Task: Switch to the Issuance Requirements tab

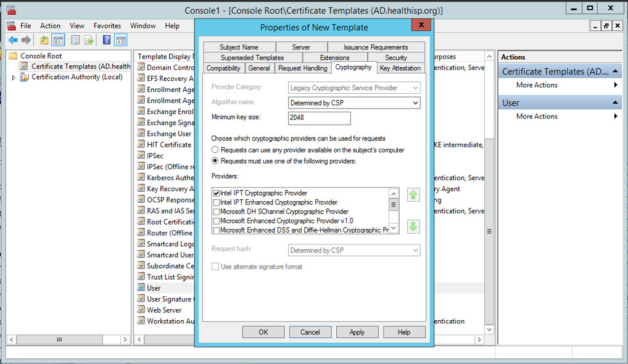Action: point(376,47)
